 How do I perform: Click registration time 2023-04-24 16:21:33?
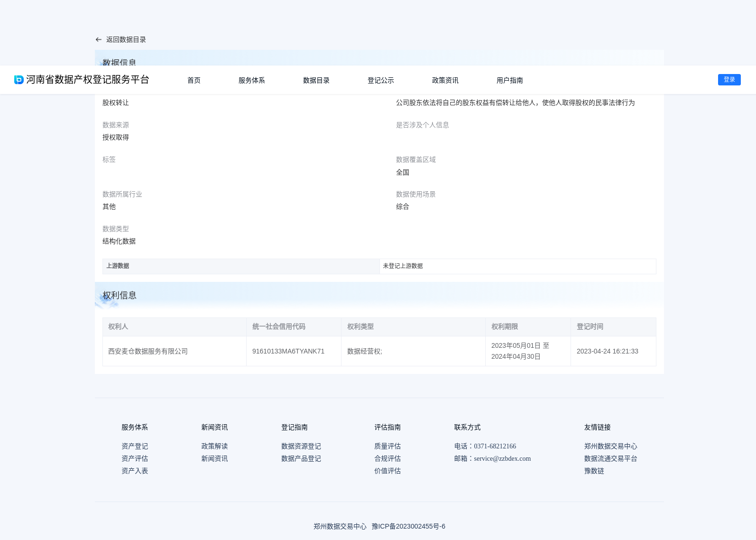608,351
